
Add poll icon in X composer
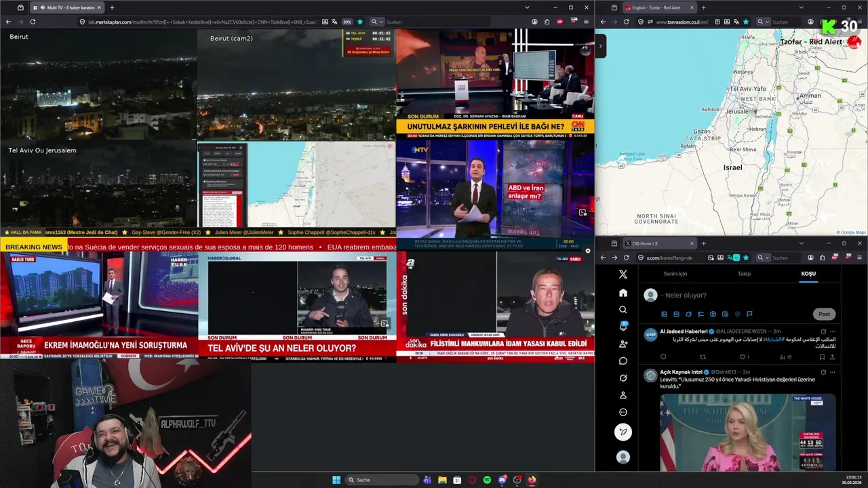point(701,314)
